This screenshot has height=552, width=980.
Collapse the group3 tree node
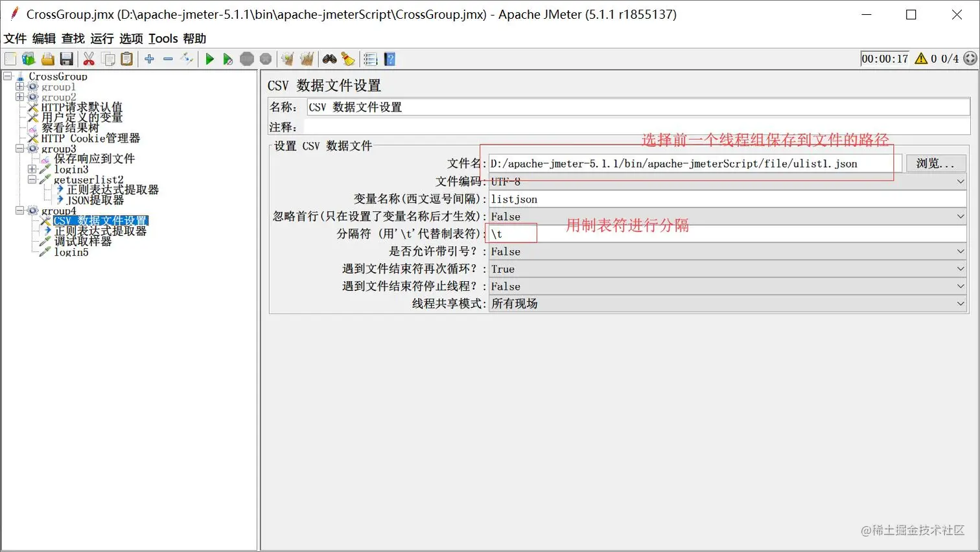[x=19, y=148]
